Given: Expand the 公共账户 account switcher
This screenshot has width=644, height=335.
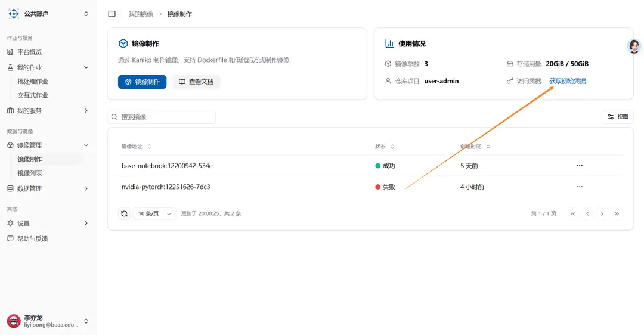Looking at the screenshot, I should 48,14.
